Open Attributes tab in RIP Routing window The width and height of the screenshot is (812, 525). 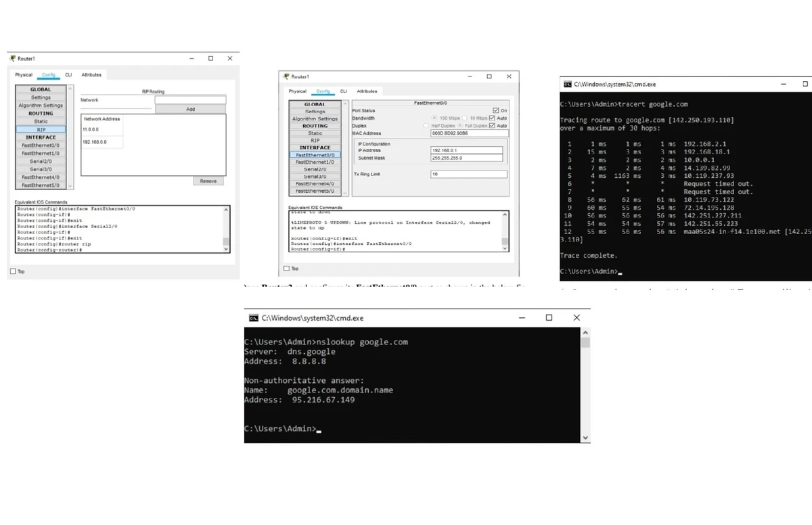click(x=91, y=75)
